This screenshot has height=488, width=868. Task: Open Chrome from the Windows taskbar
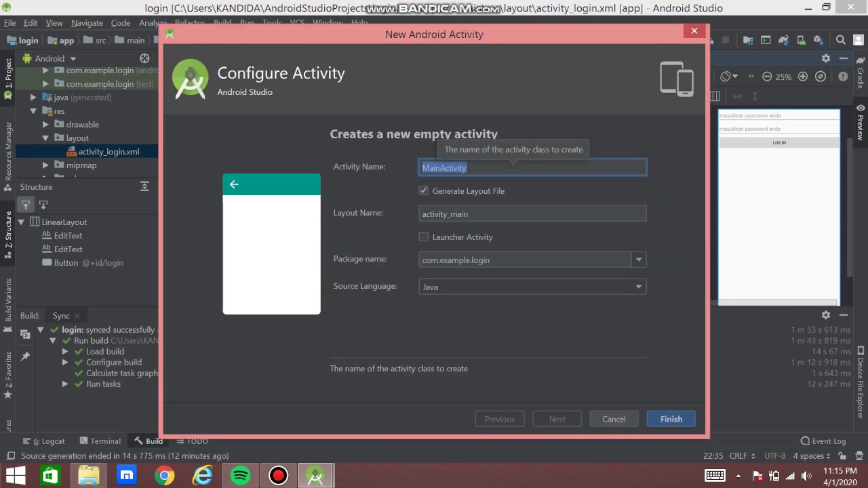[x=164, y=476]
